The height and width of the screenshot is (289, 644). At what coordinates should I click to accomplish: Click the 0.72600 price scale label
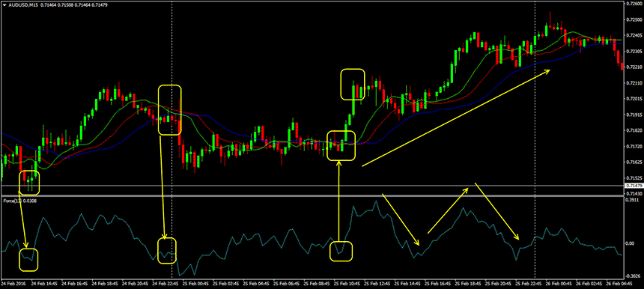coord(633,3)
